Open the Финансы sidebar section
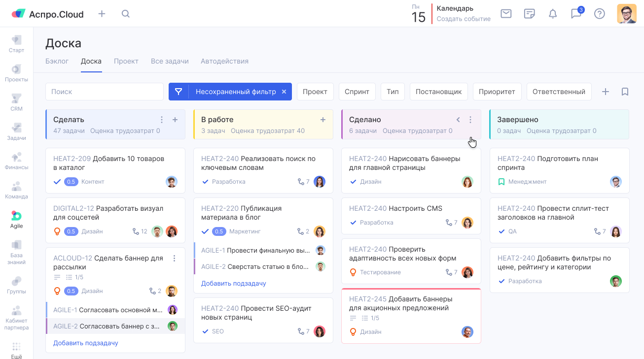This screenshot has width=644, height=359. click(16, 161)
